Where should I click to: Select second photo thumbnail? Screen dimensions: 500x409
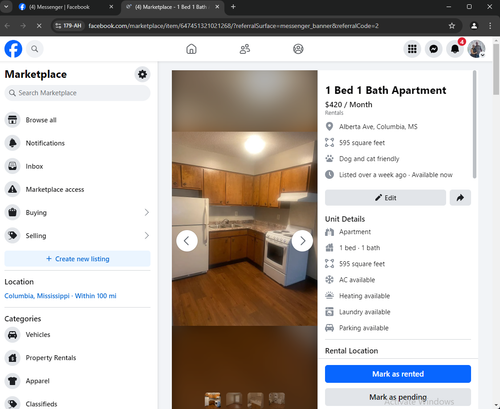coord(234,400)
